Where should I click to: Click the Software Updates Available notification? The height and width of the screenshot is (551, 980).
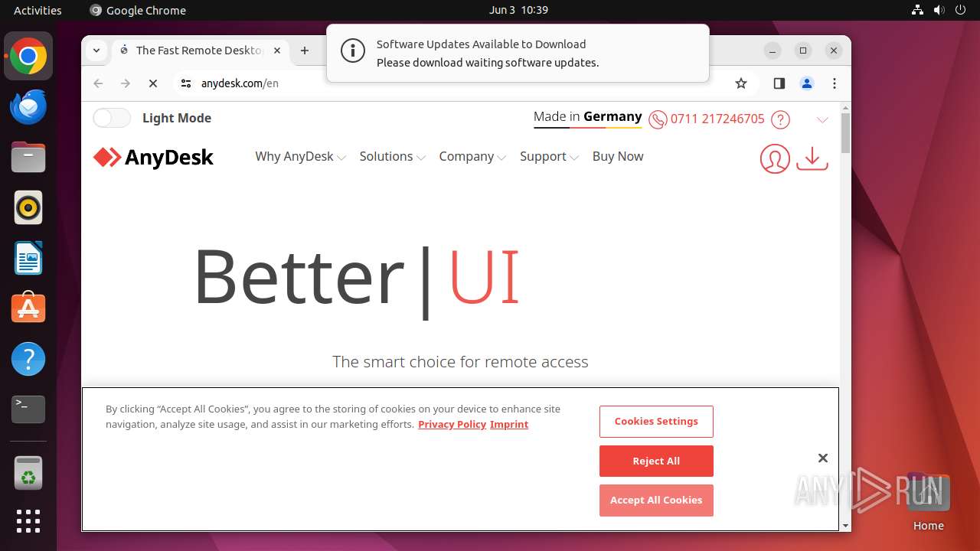coord(518,53)
